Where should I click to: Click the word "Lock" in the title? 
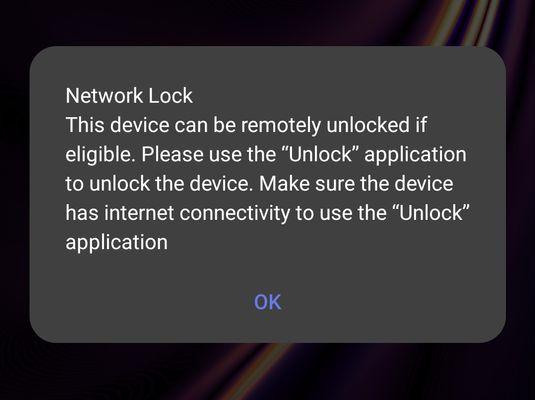pos(171,96)
